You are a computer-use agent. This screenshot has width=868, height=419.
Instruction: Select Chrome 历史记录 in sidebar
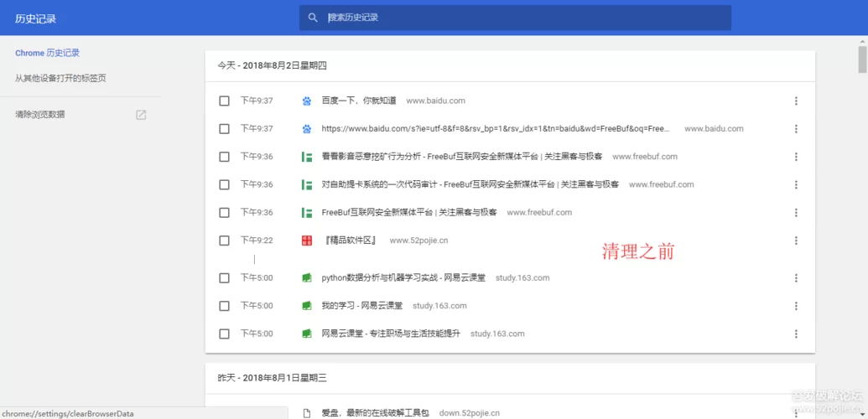pos(47,53)
